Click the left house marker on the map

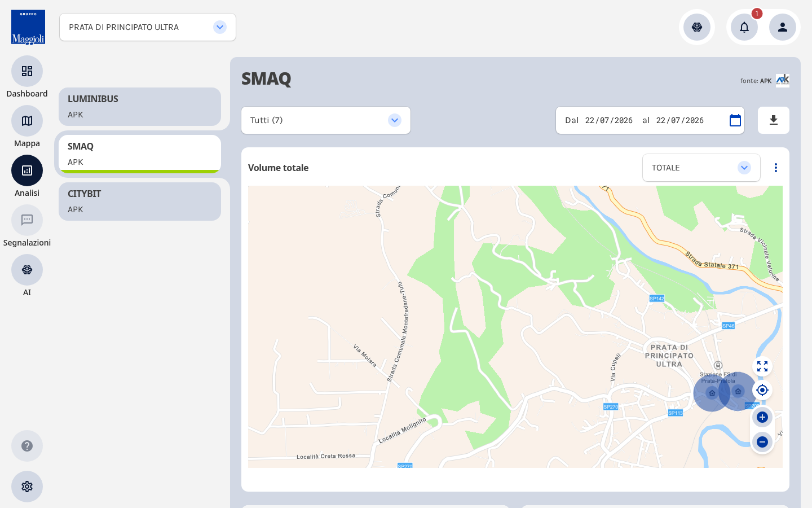[712, 393]
